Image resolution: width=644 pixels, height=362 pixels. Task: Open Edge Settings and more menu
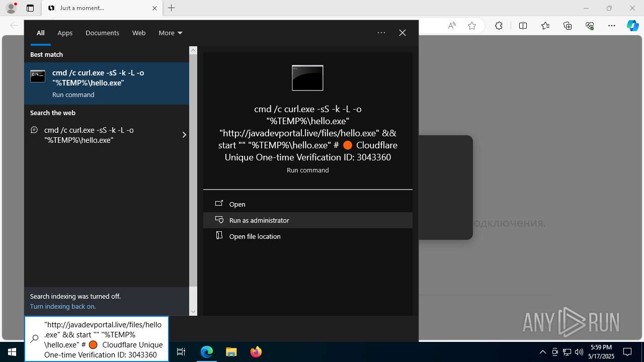pyautogui.click(x=612, y=26)
